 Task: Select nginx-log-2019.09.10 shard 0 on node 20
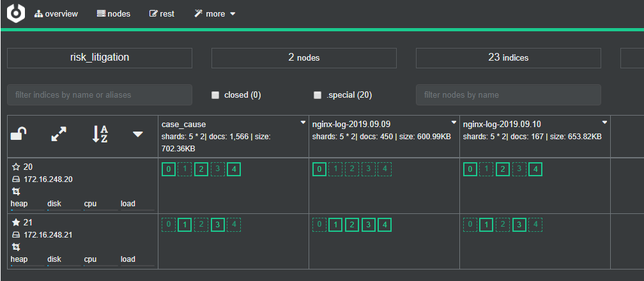coord(470,169)
